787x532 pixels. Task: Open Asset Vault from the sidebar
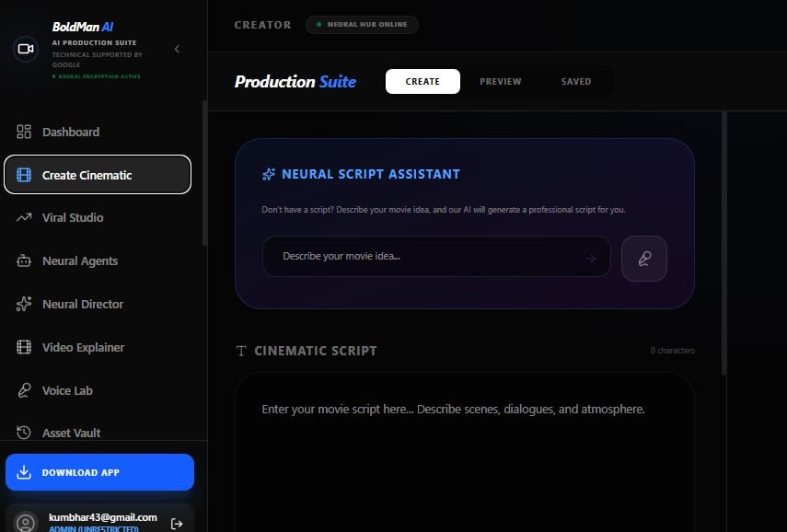pyautogui.click(x=98, y=433)
